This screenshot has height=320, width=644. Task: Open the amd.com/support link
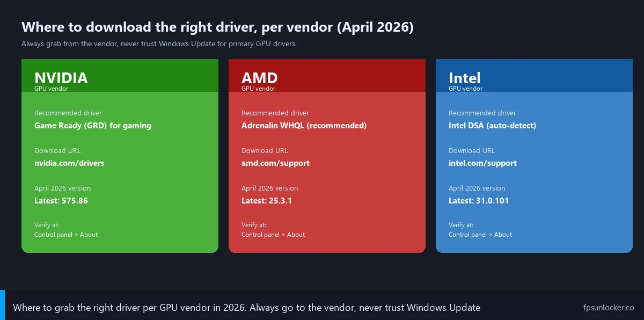coord(275,163)
